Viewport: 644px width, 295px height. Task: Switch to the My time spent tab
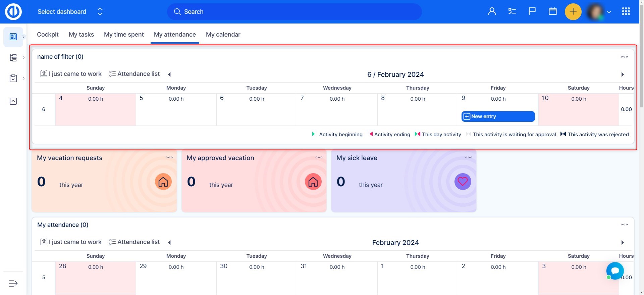click(x=124, y=35)
